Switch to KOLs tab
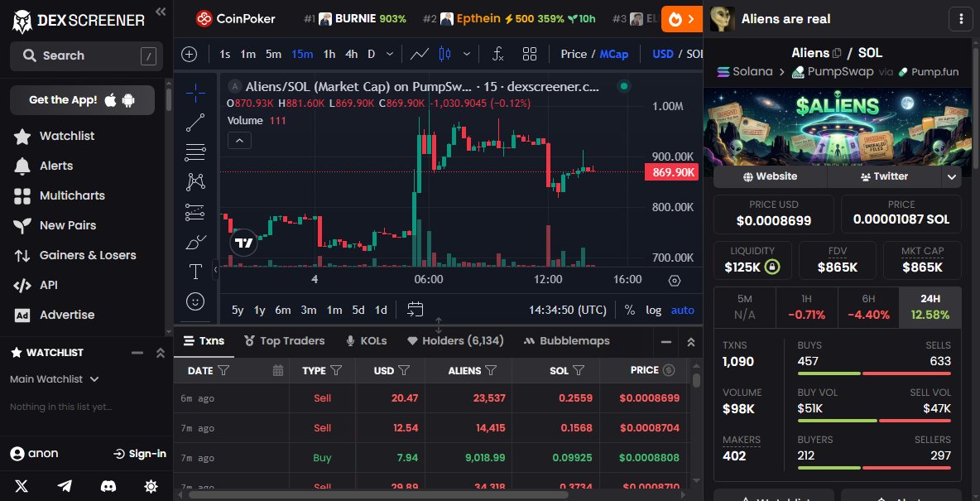 pos(366,341)
